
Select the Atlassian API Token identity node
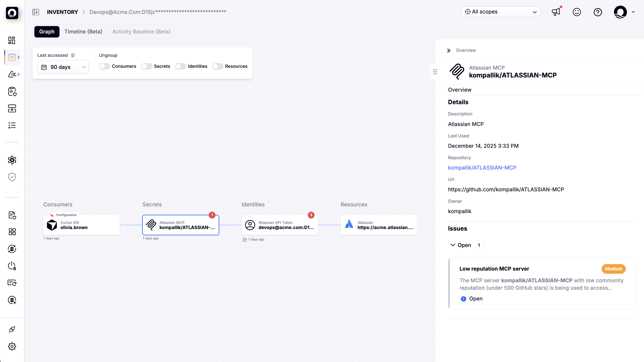pyautogui.click(x=280, y=225)
